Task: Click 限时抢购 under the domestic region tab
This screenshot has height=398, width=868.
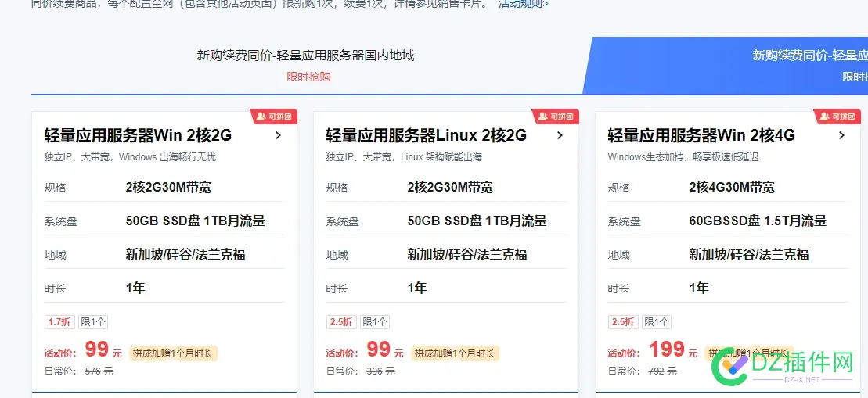Action: point(308,77)
